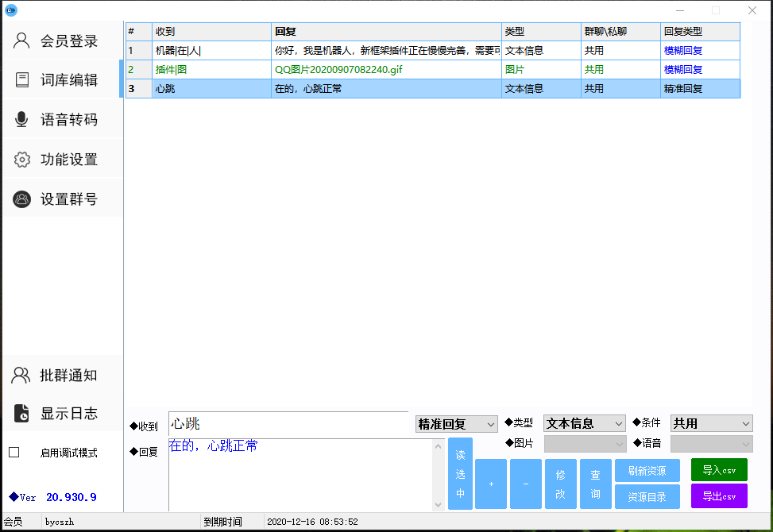Import entries using 导入csv
The height and width of the screenshot is (532, 773).
pos(719,469)
